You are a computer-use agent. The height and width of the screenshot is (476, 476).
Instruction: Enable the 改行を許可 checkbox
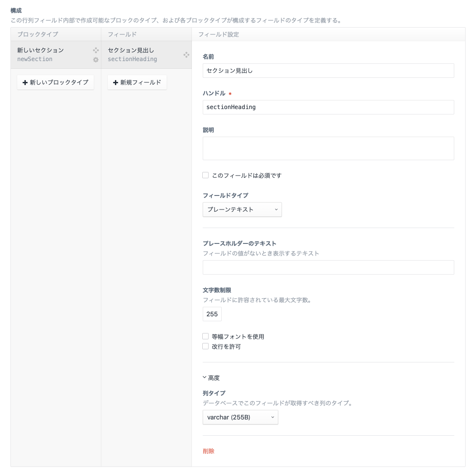click(205, 346)
